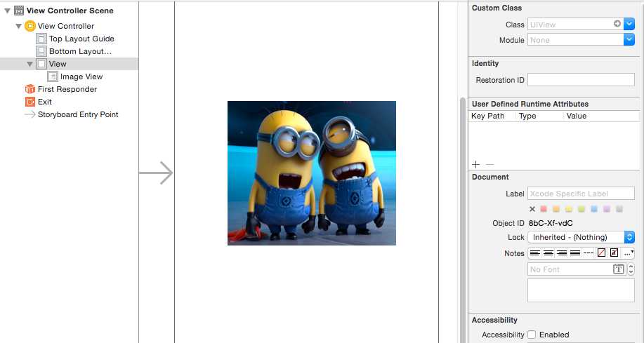Open the font picker T icon
The width and height of the screenshot is (644, 343).
(x=619, y=269)
